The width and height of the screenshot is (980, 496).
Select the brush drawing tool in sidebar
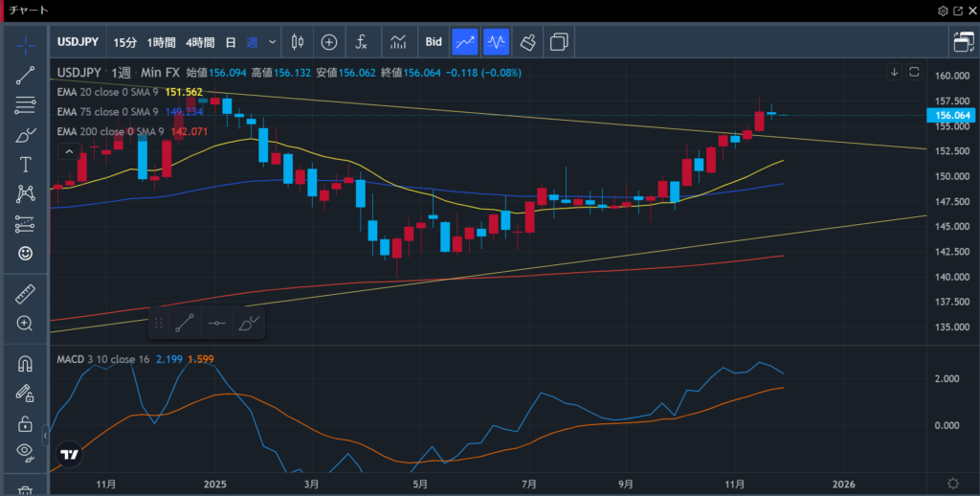click(x=26, y=135)
